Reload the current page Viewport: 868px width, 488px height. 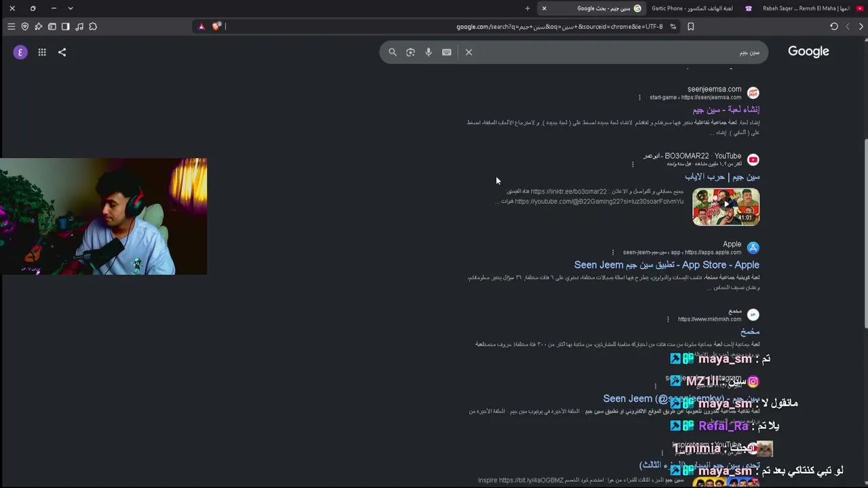click(834, 26)
